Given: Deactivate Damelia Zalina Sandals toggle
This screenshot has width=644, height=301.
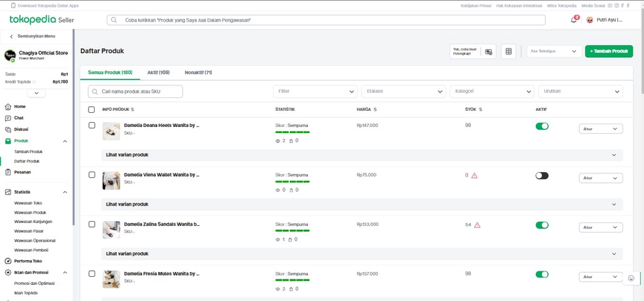Looking at the screenshot, I should (542, 225).
